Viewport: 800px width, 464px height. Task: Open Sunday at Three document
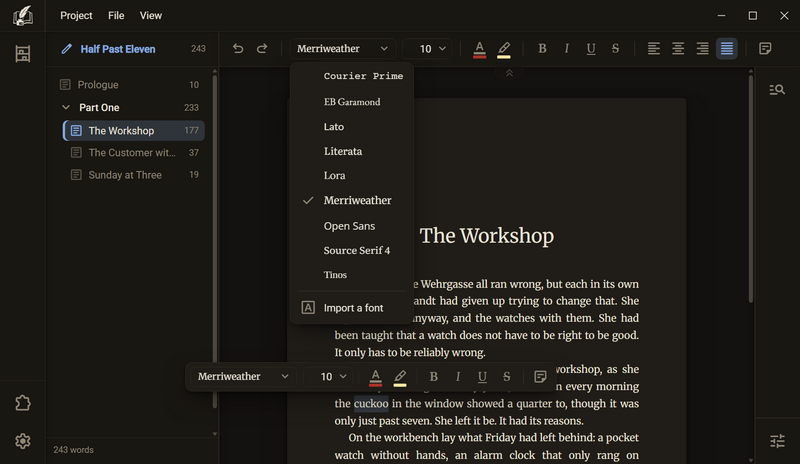click(x=134, y=175)
